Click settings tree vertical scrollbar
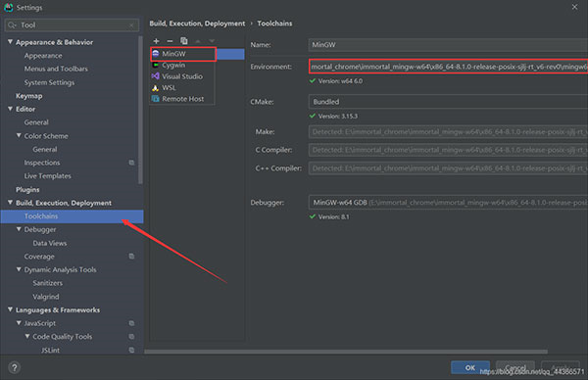 (x=140, y=110)
